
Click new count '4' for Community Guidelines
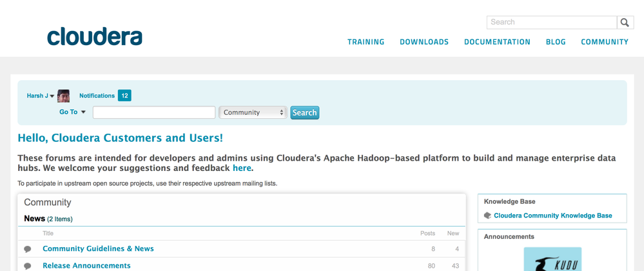(x=457, y=249)
